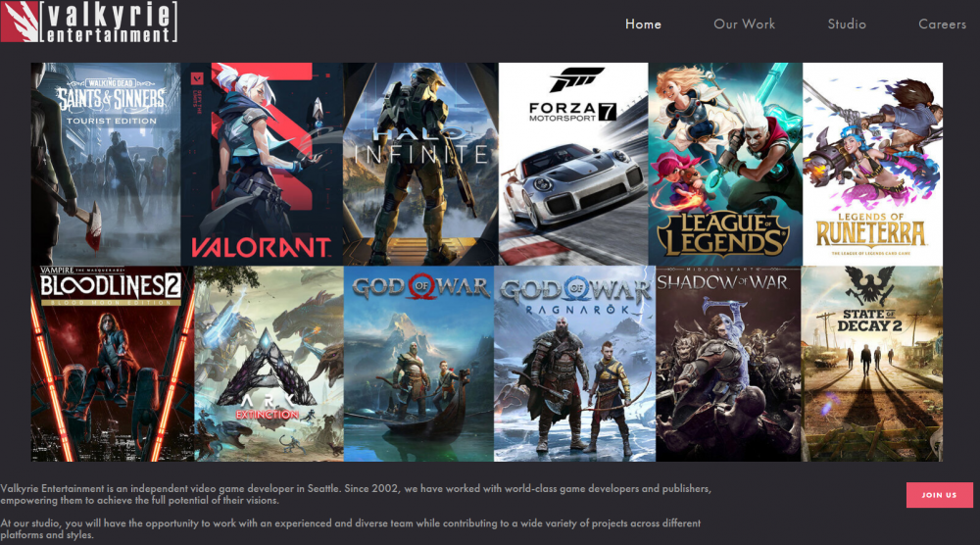Open the Home menu item
This screenshot has width=980, height=545.
[x=643, y=24]
